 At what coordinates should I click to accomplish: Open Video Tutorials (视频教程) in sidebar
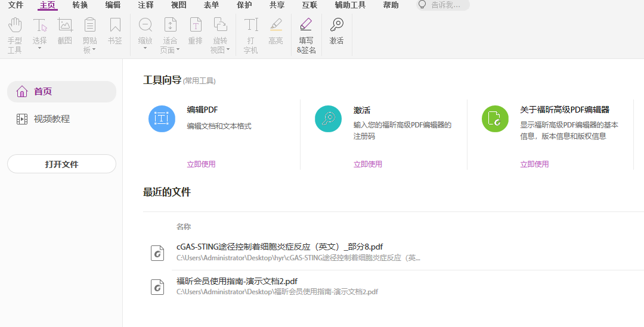[x=43, y=119]
